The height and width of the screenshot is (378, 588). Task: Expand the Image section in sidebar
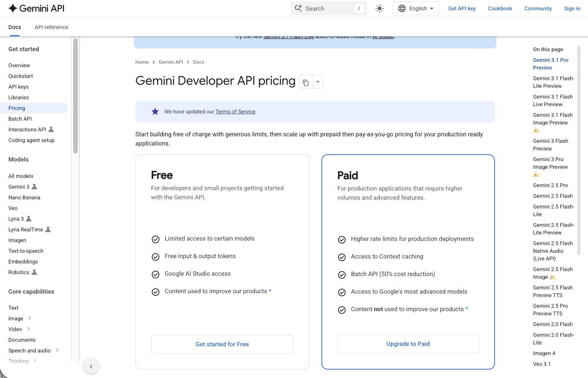tap(30, 318)
